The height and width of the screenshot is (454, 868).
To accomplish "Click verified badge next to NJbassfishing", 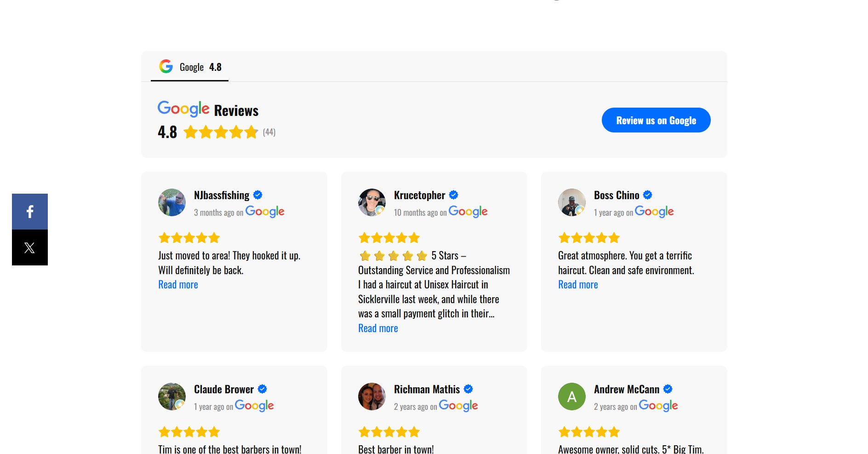I will pyautogui.click(x=258, y=195).
